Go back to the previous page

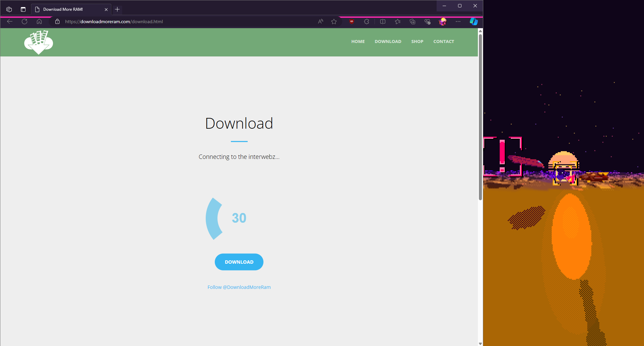pyautogui.click(x=10, y=21)
